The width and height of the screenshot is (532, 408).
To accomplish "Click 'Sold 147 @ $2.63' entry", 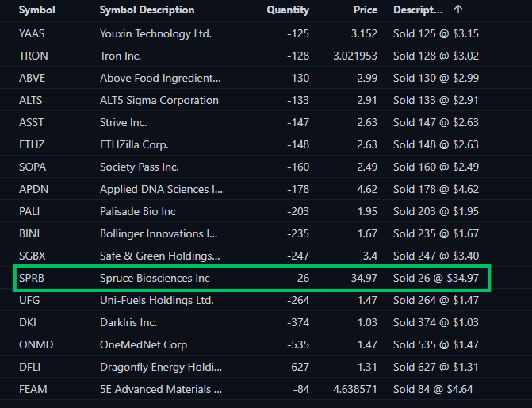I will [435, 122].
